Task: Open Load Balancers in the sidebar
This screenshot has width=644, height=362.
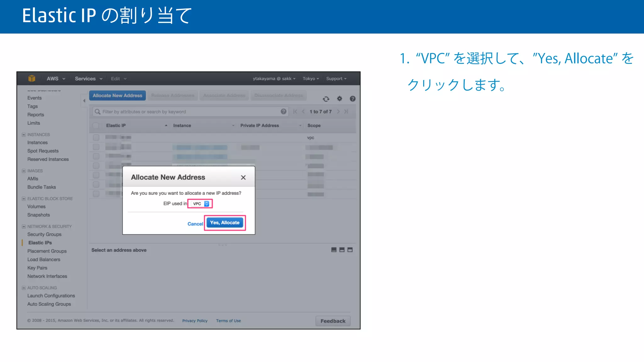Action: pos(44,260)
